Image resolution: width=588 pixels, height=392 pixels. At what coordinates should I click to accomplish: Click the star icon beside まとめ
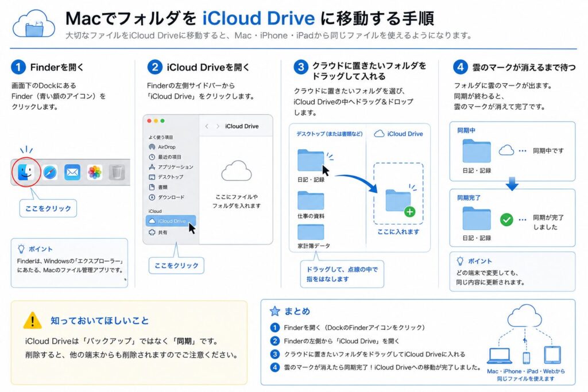tap(275, 311)
